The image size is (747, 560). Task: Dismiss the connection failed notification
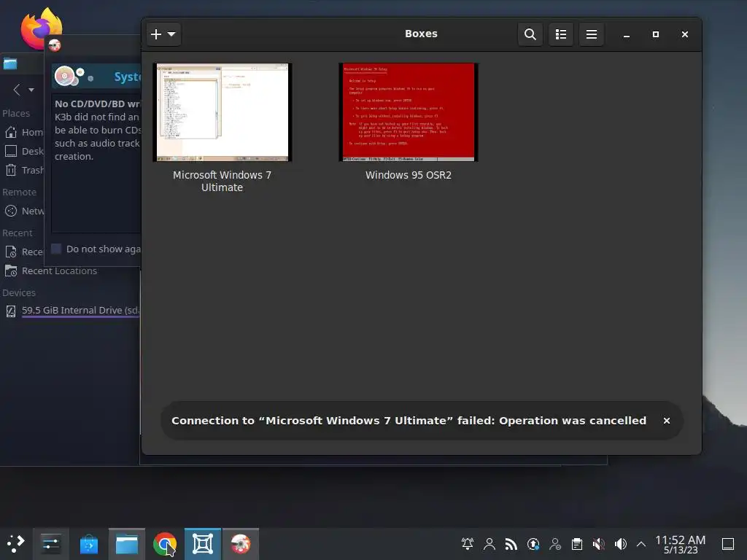point(667,421)
